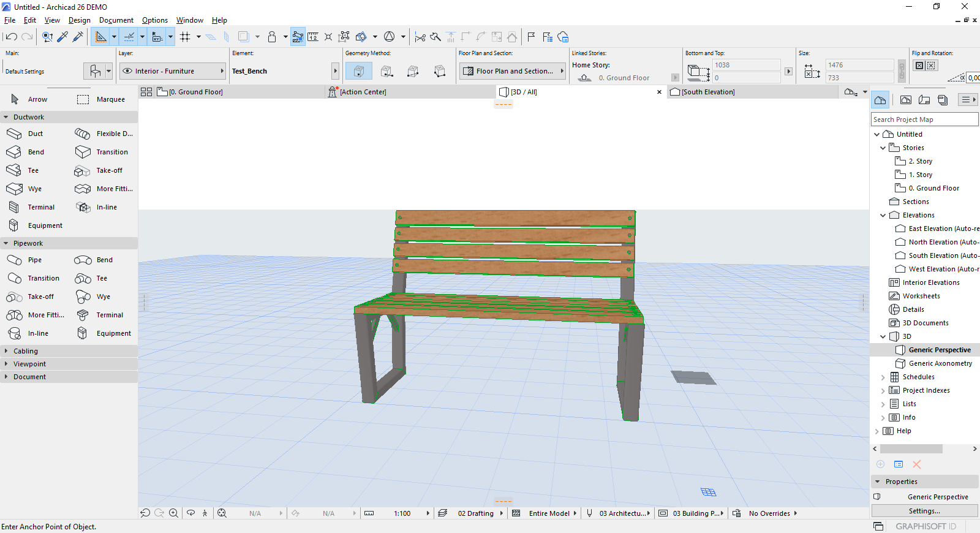Open the Interior - Furniture layer dropdown

(173, 71)
